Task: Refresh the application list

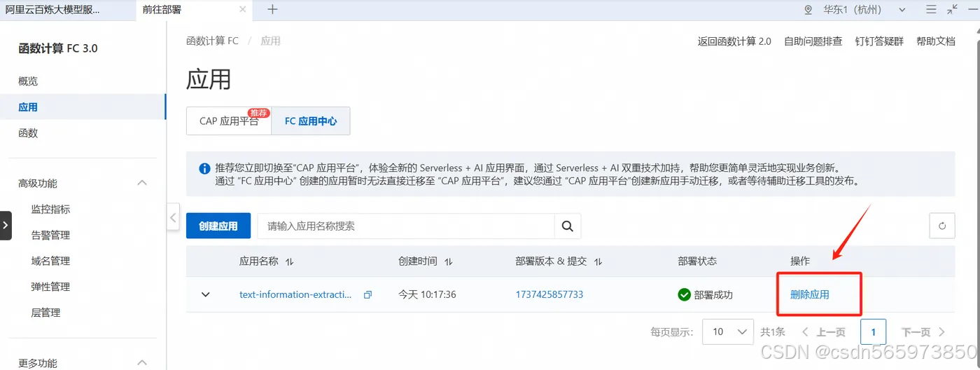Action: tap(941, 226)
